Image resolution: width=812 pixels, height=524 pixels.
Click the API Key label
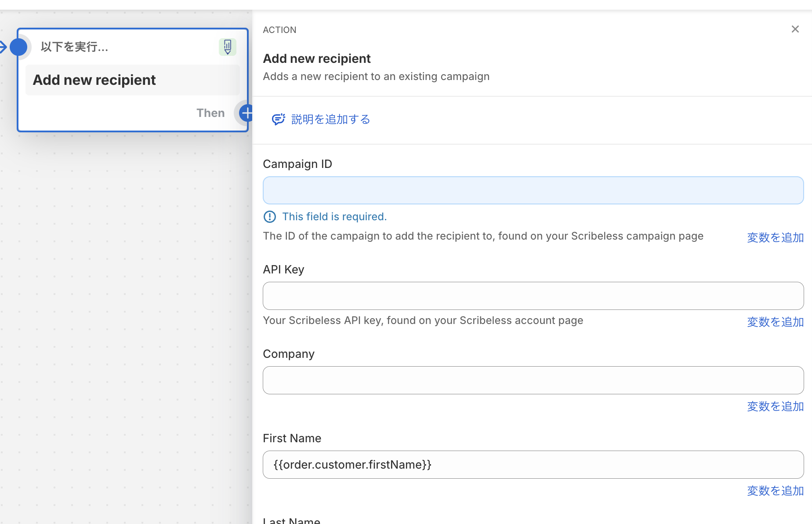point(283,269)
